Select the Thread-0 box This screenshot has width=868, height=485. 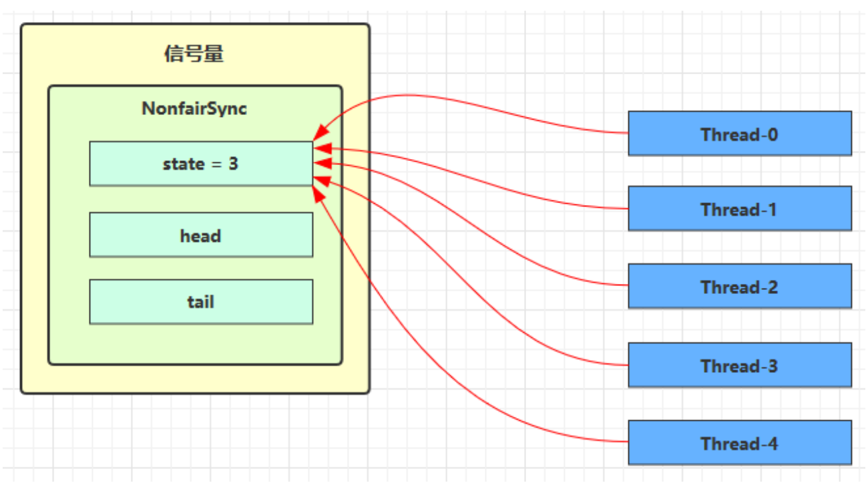click(x=739, y=134)
